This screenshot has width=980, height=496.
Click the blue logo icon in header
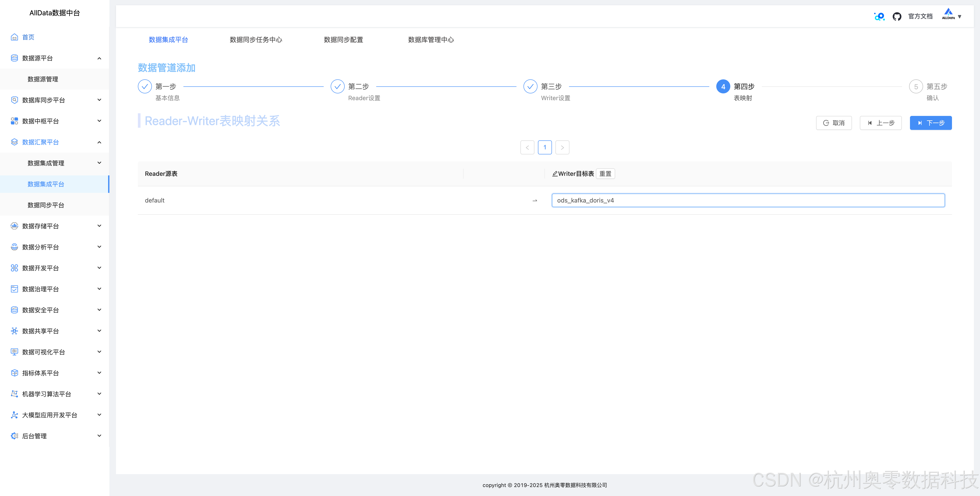pos(879,16)
